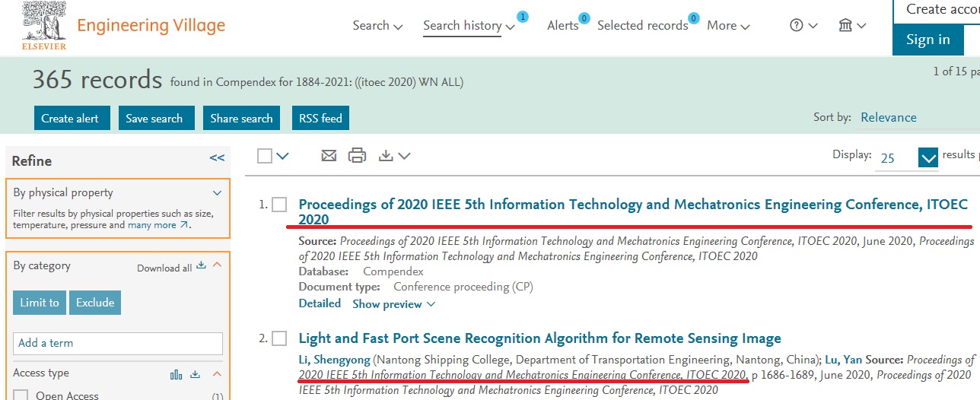Open author Lu, Yan link
The image size is (980, 400).
click(842, 360)
